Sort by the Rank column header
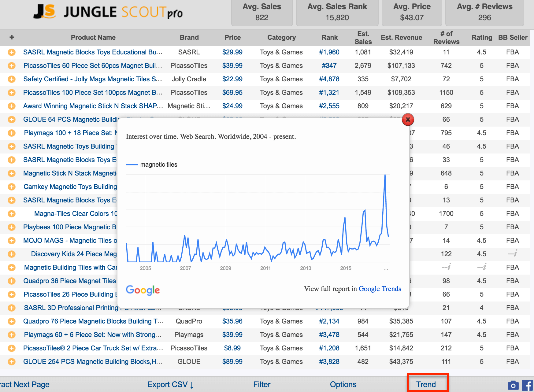This screenshot has height=392, width=534. [329, 37]
